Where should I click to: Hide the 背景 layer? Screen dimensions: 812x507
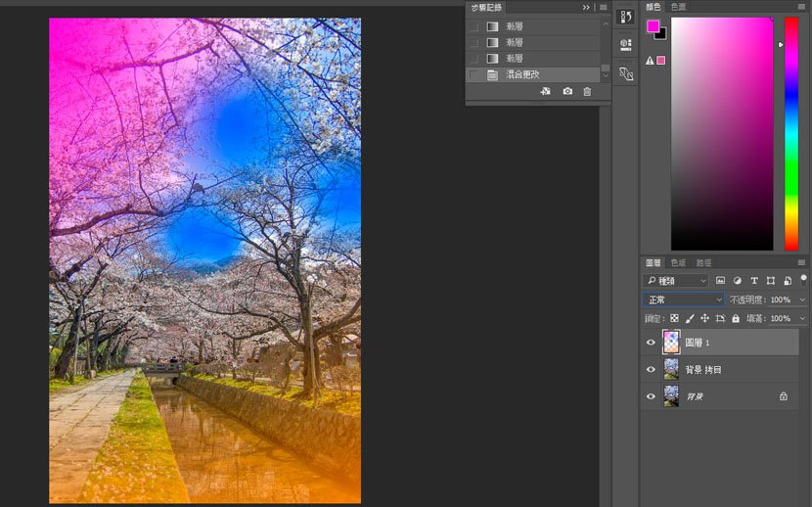tap(651, 396)
